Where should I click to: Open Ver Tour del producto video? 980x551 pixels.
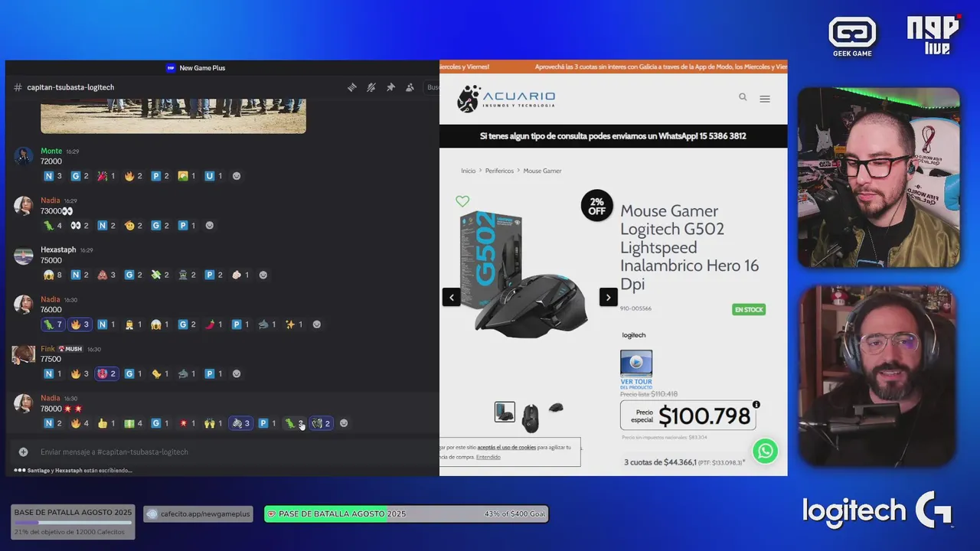636,370
